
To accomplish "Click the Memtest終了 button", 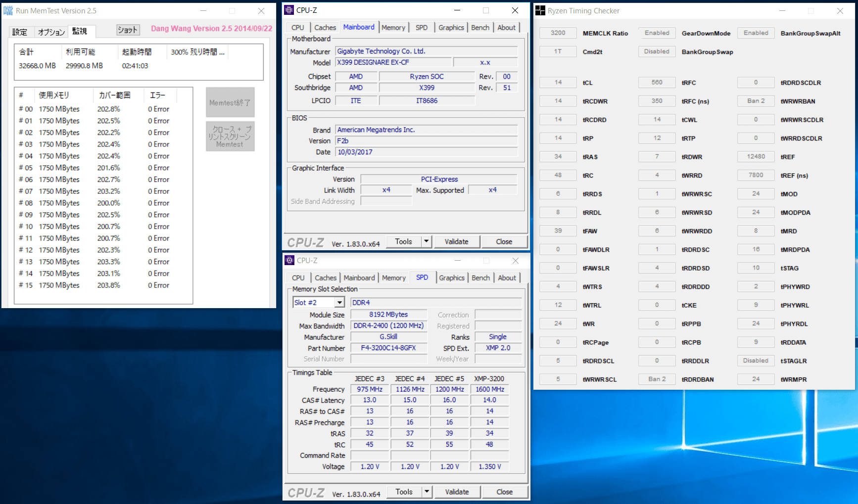I will 230,102.
